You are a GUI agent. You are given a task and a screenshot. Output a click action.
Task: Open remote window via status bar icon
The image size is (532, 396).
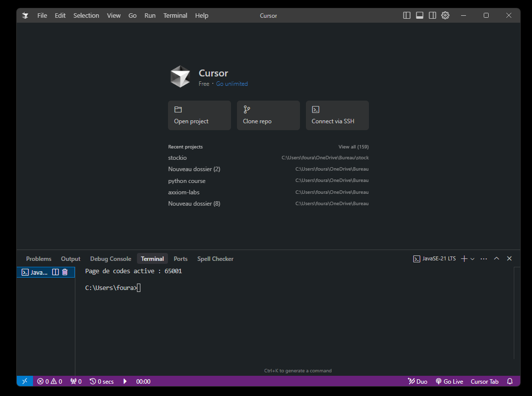pos(25,381)
